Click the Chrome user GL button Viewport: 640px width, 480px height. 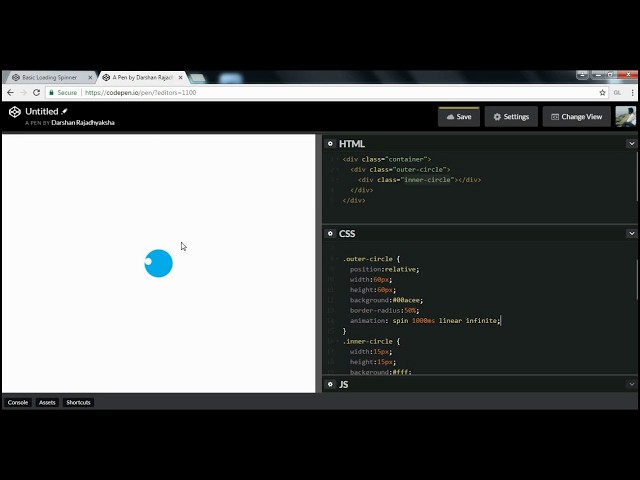click(x=617, y=93)
